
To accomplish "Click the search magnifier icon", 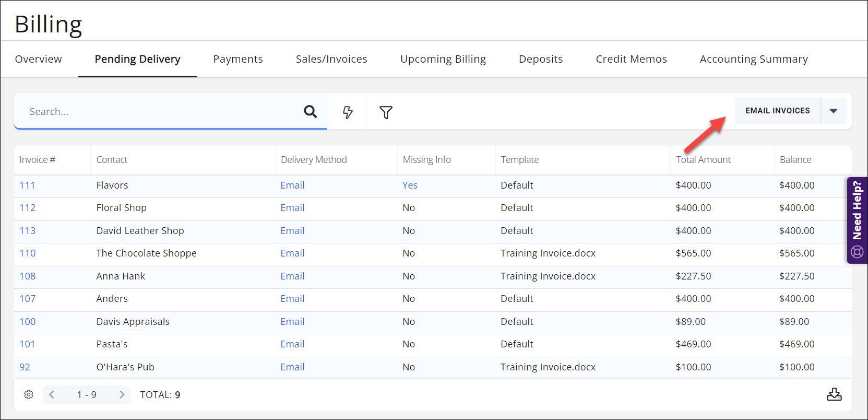I will (x=310, y=111).
